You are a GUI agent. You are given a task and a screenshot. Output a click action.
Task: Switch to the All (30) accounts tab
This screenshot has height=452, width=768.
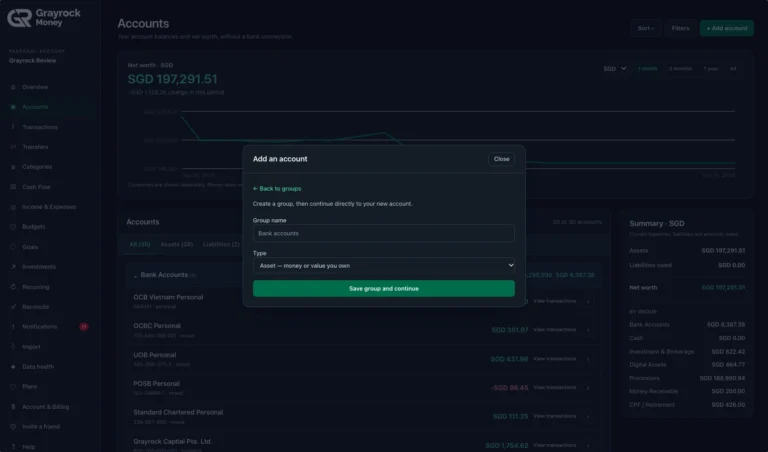140,244
